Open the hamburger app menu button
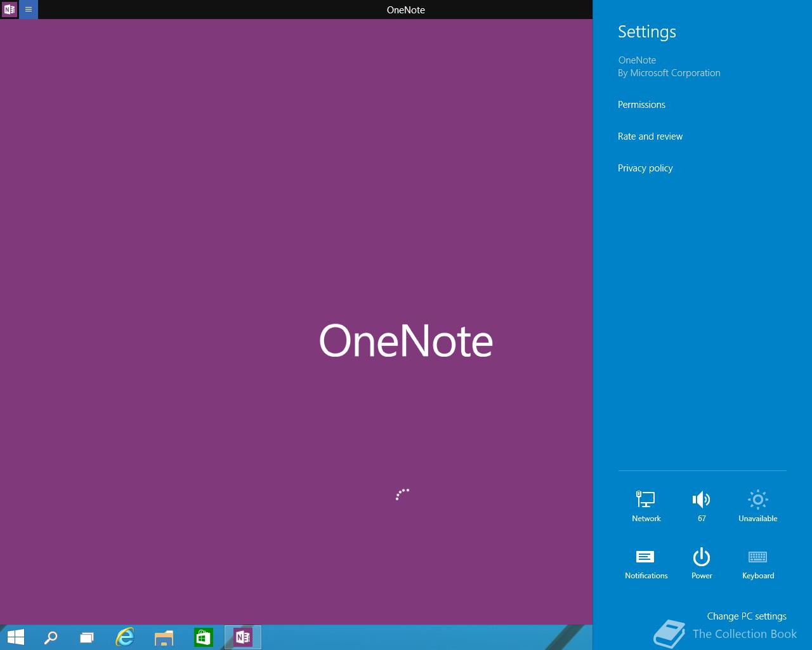Screen dimensions: 812x650 pos(29,10)
